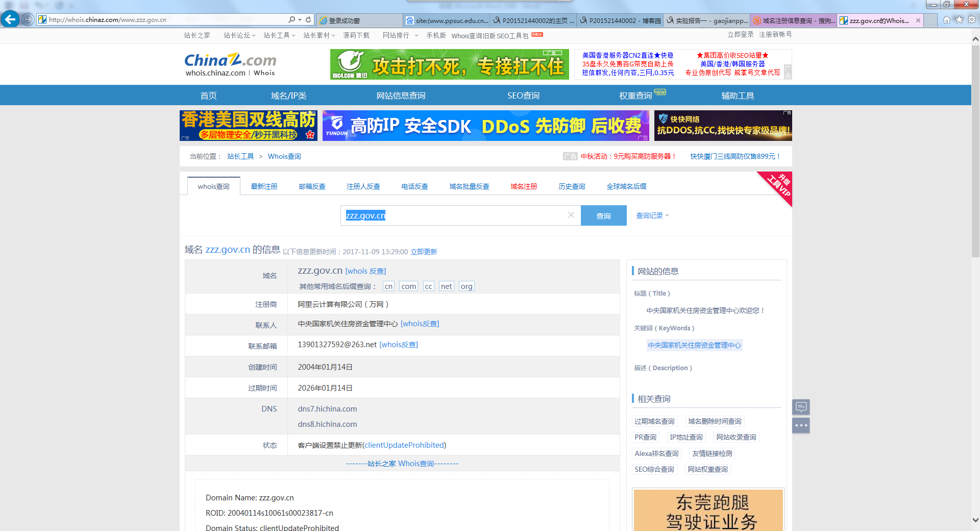
Task: Clear the domain search box with X
Action: coord(571,215)
